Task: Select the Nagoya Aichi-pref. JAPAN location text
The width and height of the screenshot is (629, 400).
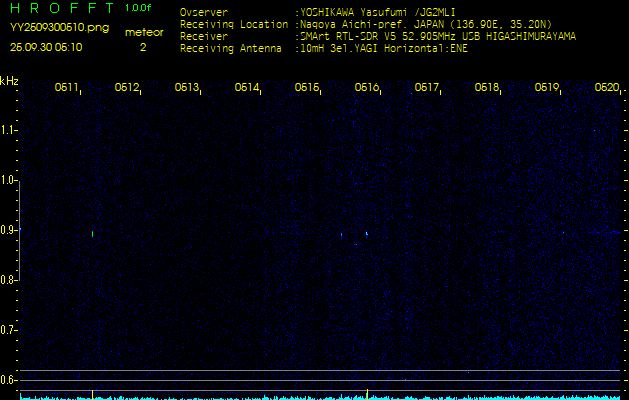Action: (426, 24)
